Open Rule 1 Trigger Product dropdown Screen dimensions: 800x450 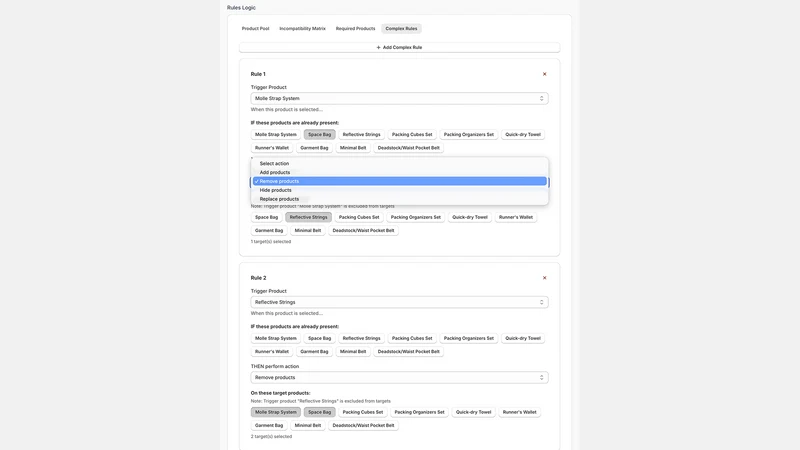pos(399,98)
